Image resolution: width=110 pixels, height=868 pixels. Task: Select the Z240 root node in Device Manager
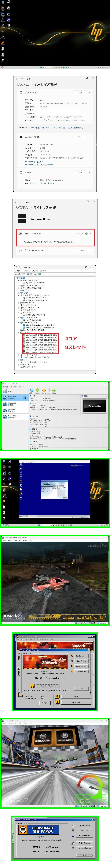[23, 278]
